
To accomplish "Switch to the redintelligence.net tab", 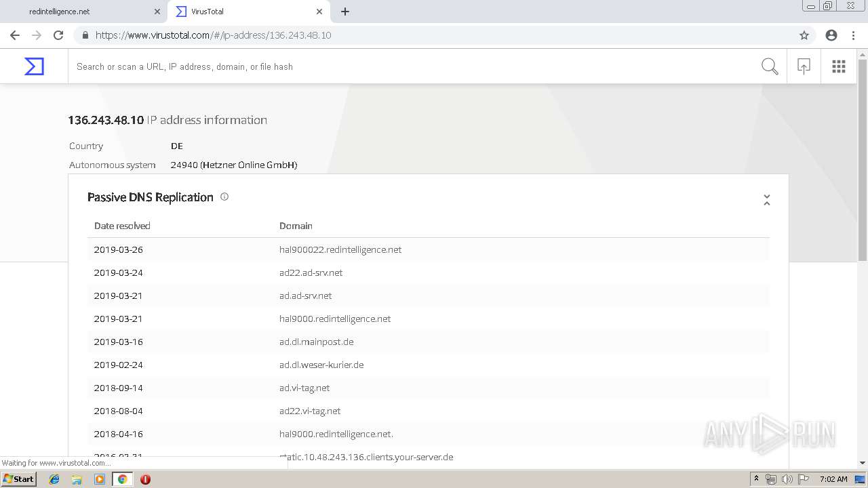I will (x=83, y=12).
